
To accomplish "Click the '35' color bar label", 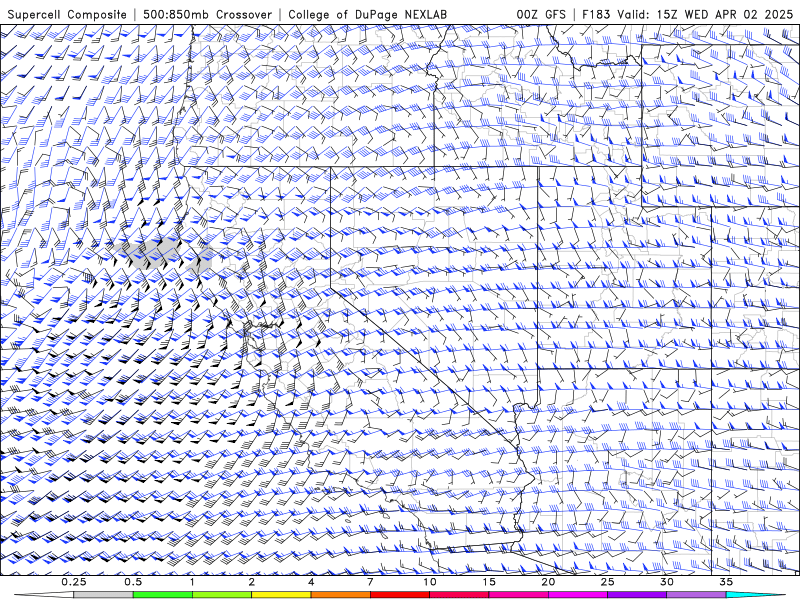I will tap(726, 582).
